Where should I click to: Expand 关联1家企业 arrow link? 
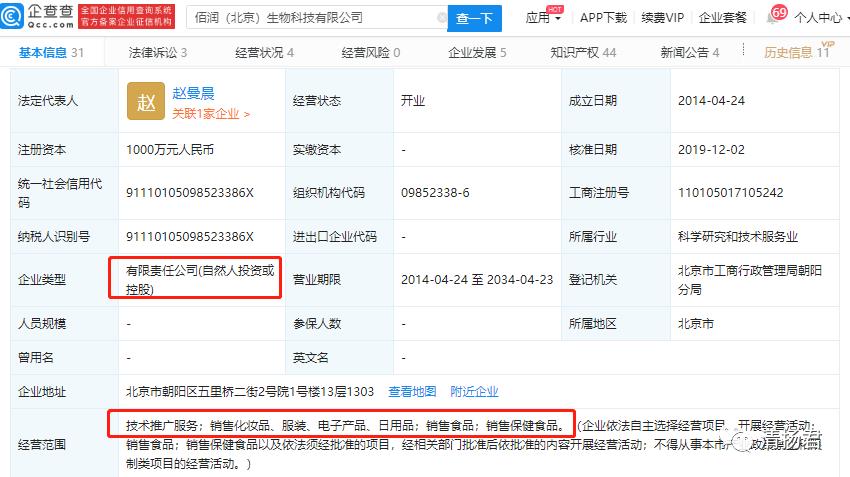211,114
